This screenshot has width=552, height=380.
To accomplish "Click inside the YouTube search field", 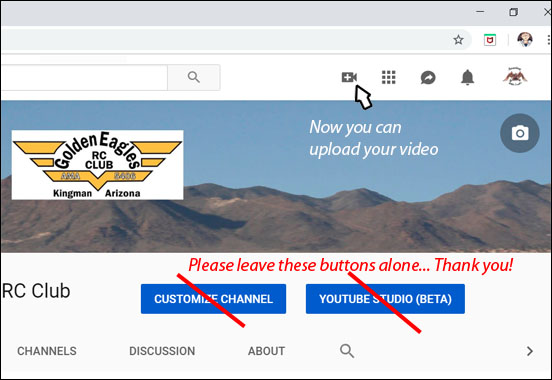I will 84,77.
